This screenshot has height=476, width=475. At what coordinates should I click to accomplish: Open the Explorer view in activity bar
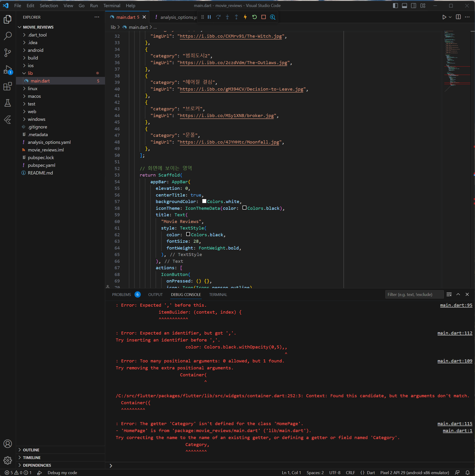8,19
